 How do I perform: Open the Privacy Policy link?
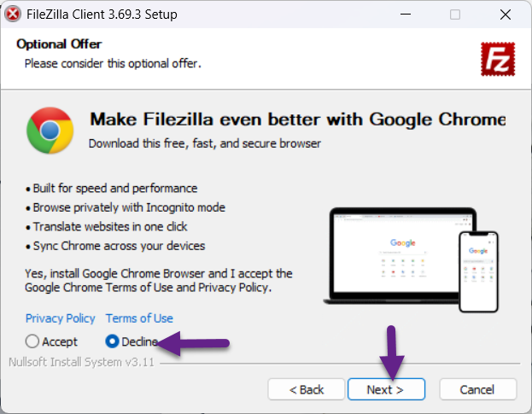pos(61,318)
